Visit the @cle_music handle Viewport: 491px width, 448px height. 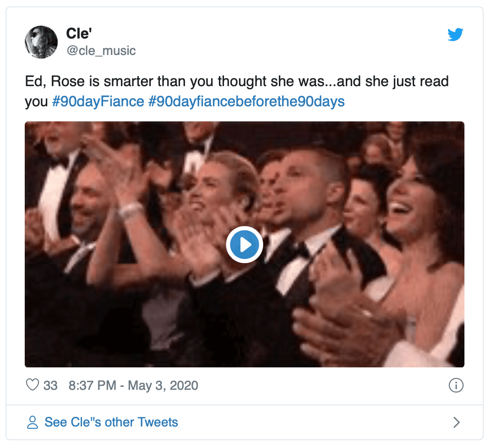[x=101, y=50]
